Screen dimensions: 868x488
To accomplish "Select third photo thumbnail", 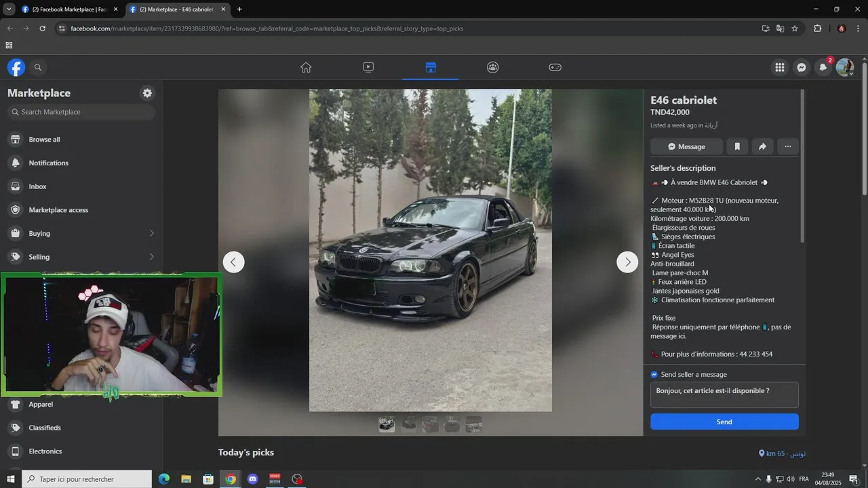I will [430, 425].
